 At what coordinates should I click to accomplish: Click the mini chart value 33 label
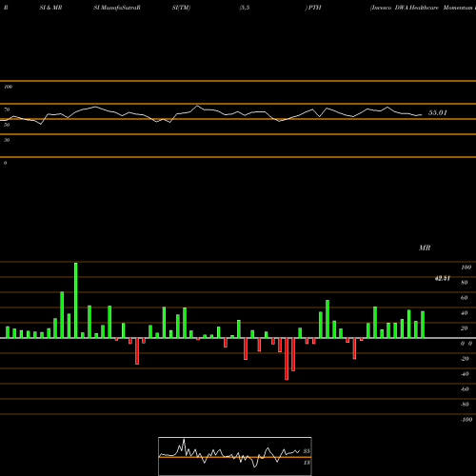coord(307,451)
